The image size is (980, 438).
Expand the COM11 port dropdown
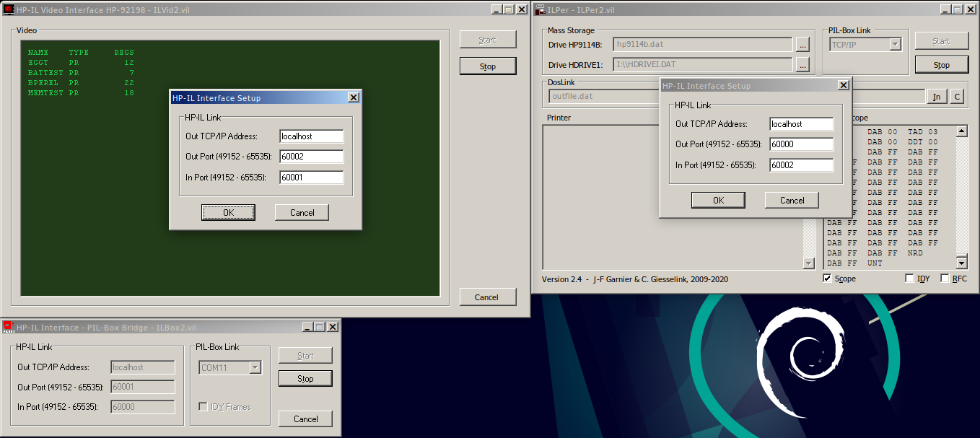(x=254, y=368)
